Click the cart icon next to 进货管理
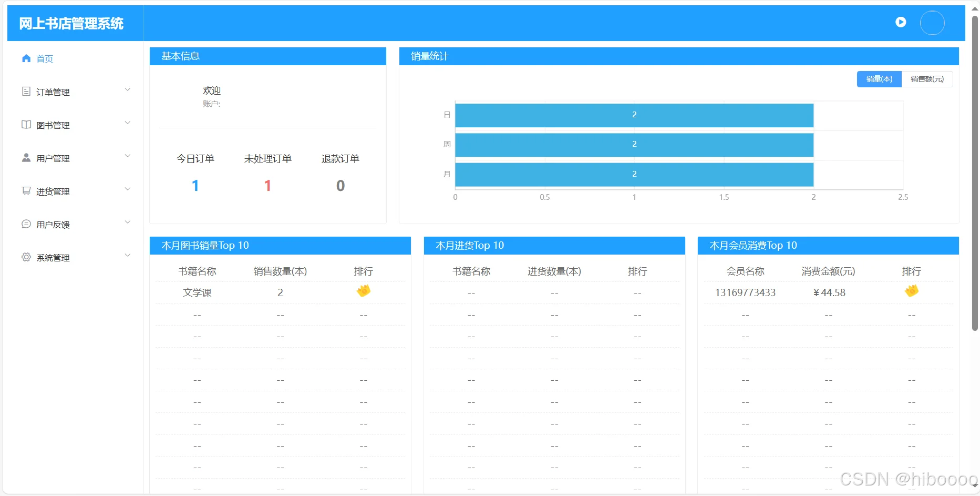Screen dimensions: 980x496 click(x=26, y=190)
